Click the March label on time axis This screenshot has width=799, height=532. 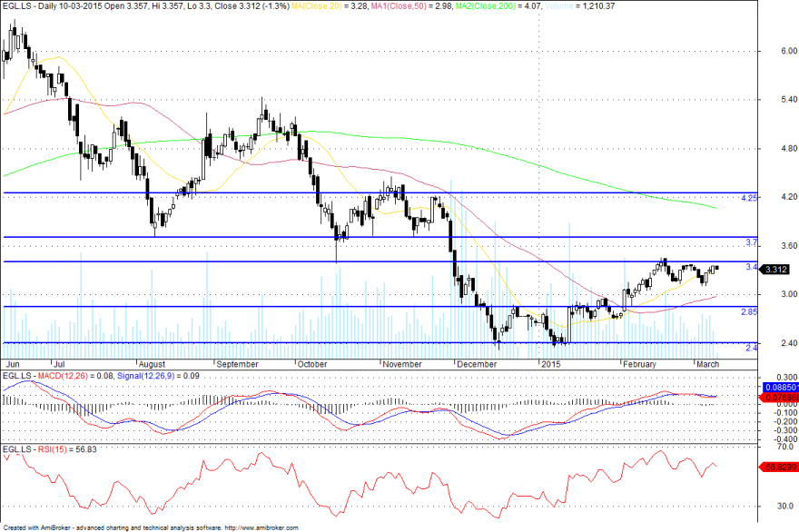pos(708,364)
